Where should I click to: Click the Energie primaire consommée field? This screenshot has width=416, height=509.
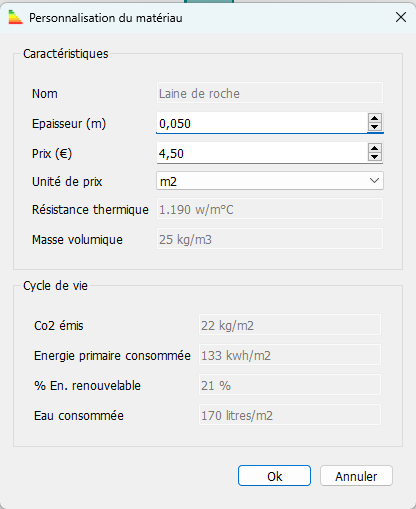[x=290, y=355]
